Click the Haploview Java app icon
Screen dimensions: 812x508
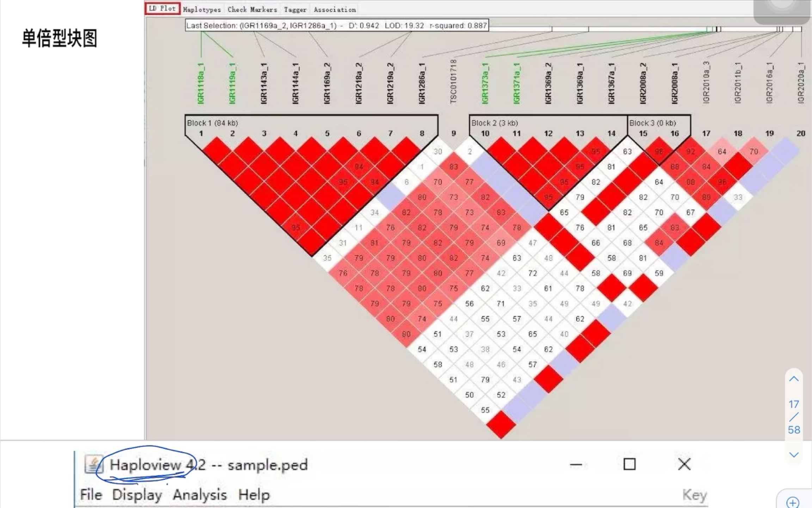tap(94, 465)
